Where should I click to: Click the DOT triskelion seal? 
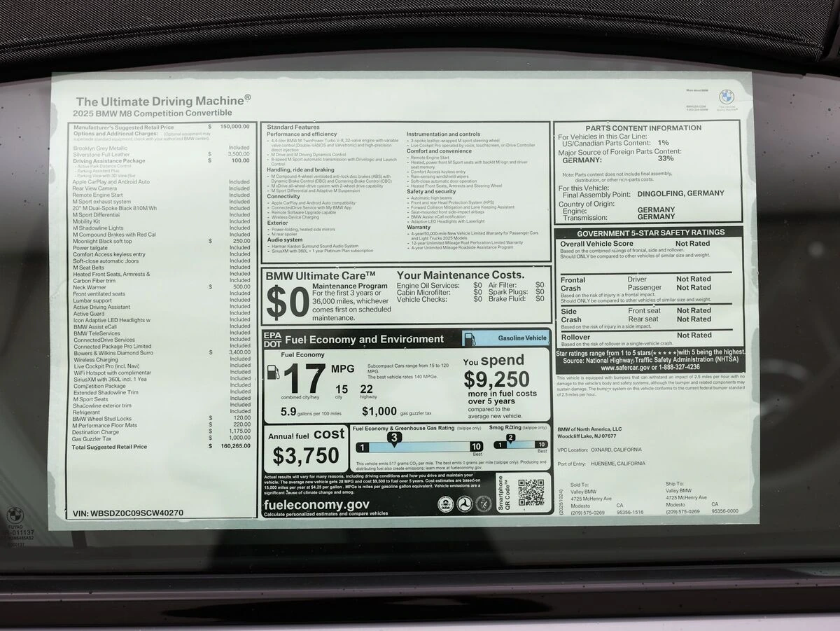pos(464,504)
